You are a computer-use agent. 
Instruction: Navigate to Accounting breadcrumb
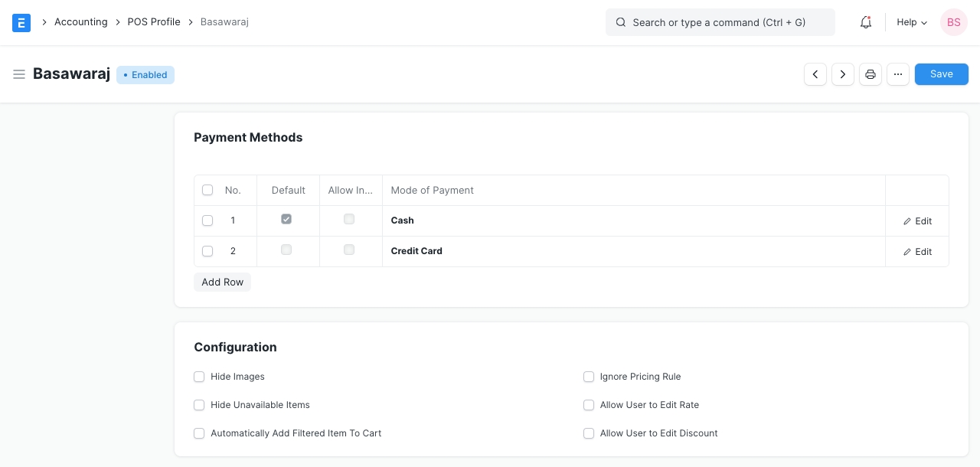(x=80, y=22)
